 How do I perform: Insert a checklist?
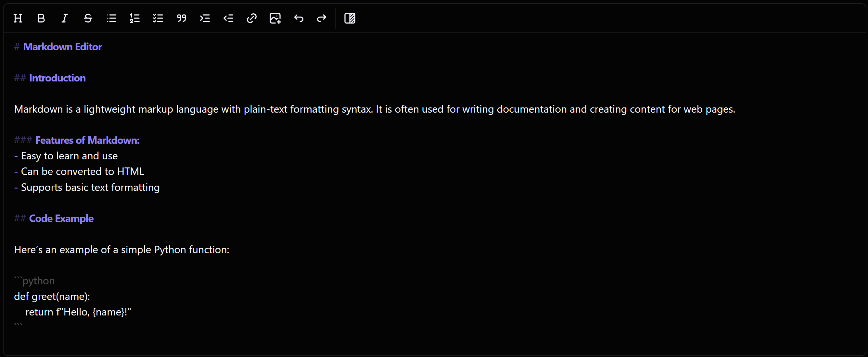point(158,18)
